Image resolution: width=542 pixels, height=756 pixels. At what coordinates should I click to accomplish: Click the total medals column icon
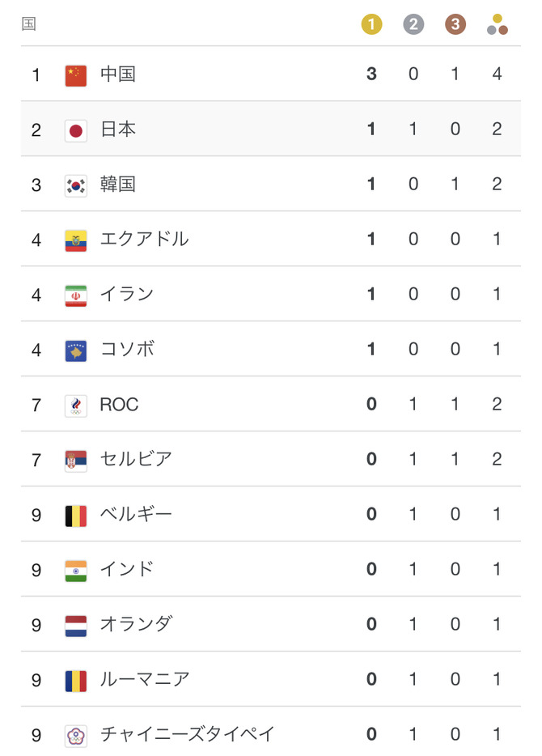[498, 25]
